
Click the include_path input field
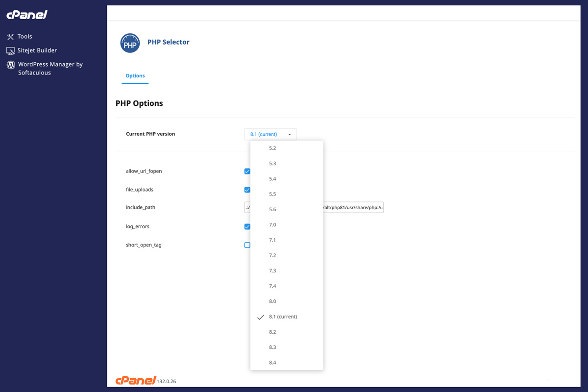pyautogui.click(x=314, y=207)
